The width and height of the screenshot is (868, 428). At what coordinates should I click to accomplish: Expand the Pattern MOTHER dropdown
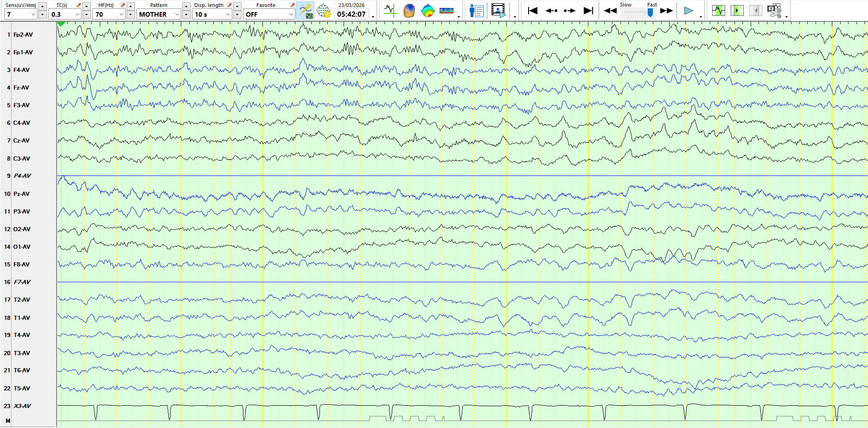[177, 14]
